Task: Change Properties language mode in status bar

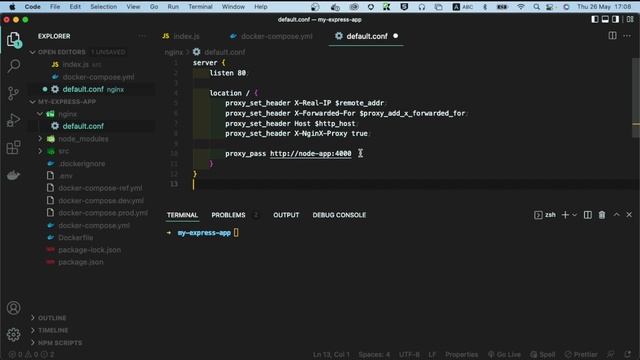Action: pos(461,355)
